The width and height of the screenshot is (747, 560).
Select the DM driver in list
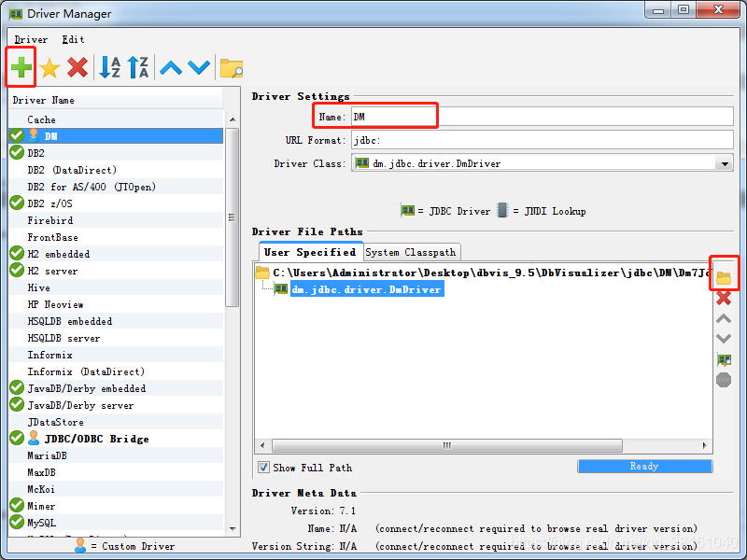(x=116, y=136)
